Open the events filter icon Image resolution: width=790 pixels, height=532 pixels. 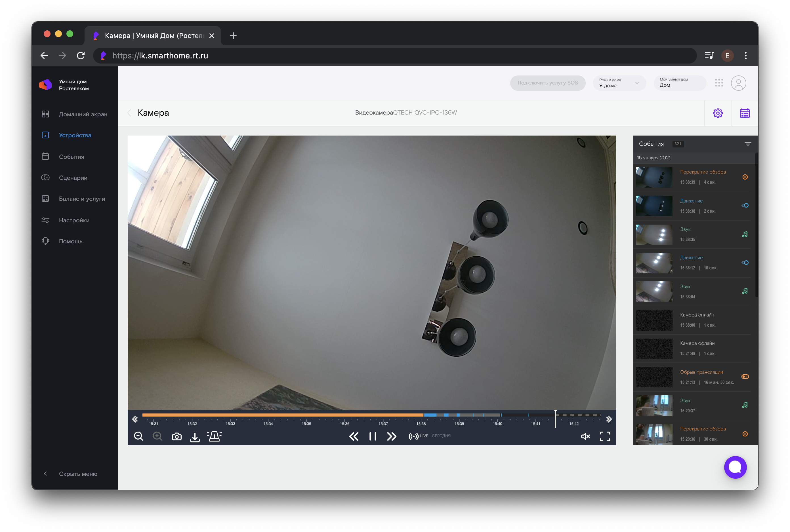click(x=747, y=144)
